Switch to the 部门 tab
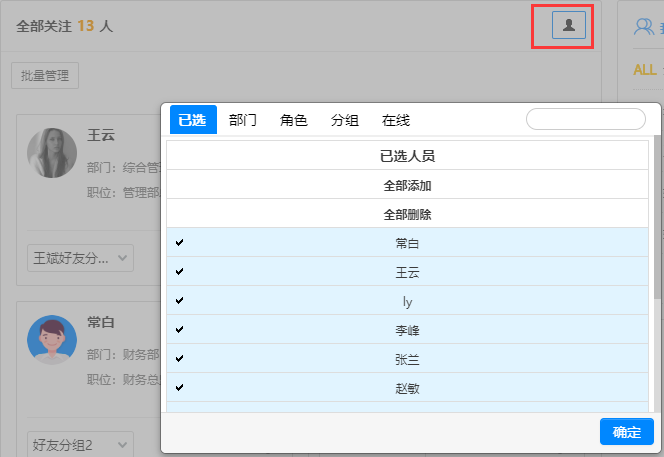664x457 pixels. [x=243, y=120]
